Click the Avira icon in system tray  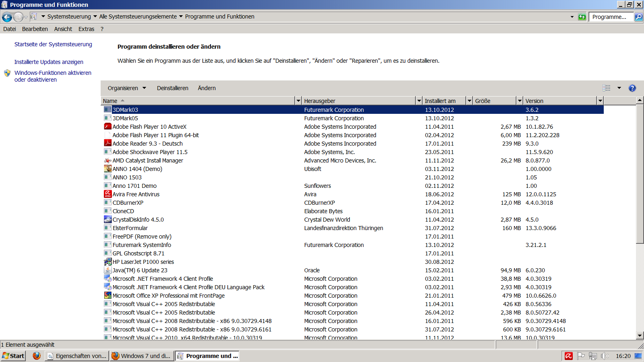click(568, 356)
